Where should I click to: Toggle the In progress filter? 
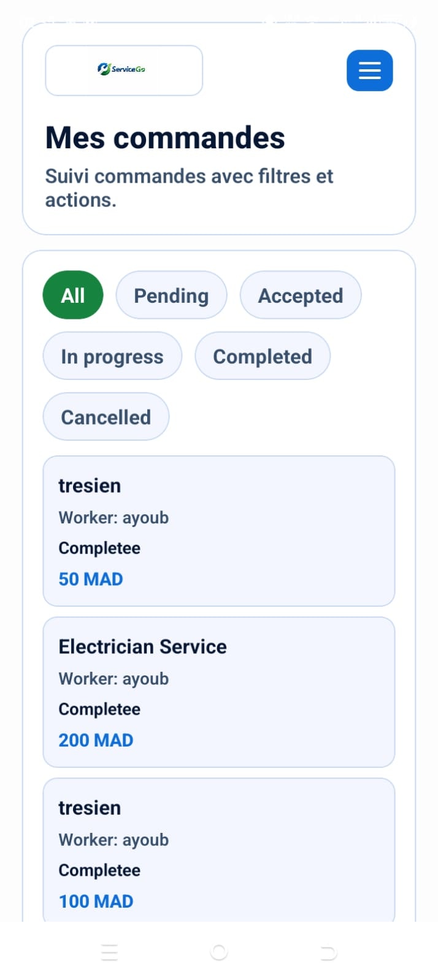pos(112,355)
